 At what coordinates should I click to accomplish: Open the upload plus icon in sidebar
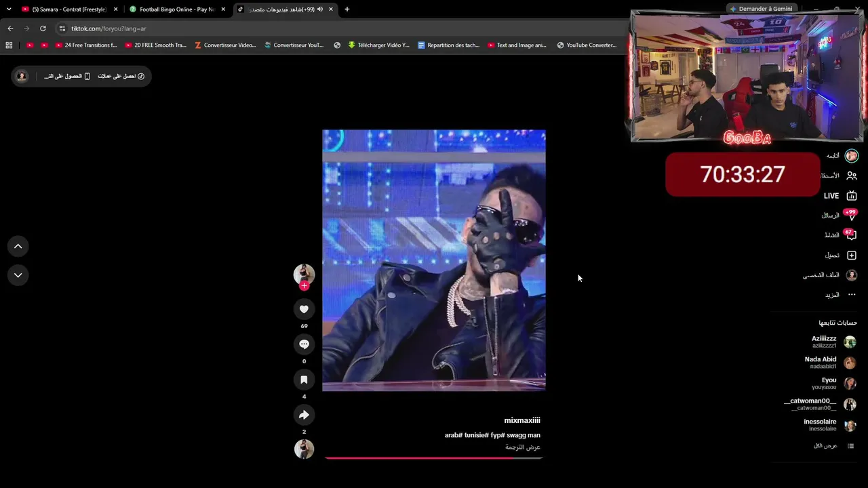852,256
